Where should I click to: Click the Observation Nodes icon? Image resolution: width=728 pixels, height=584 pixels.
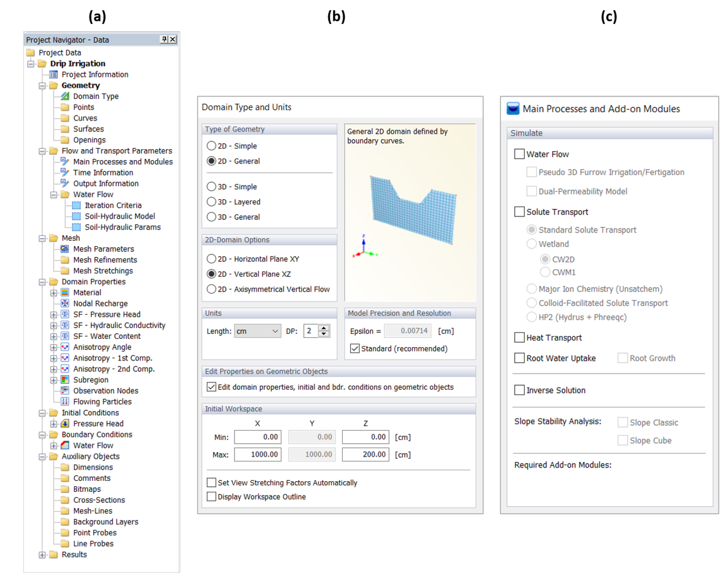pos(65,391)
